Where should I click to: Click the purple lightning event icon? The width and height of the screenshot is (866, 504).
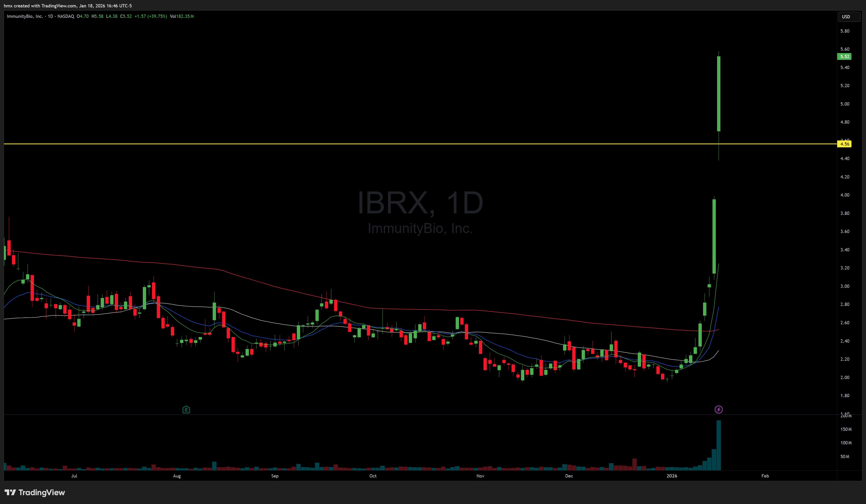point(719,409)
